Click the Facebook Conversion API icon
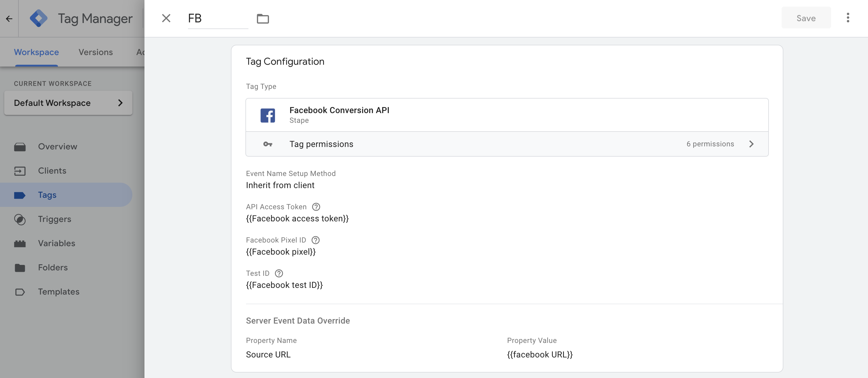 click(268, 115)
